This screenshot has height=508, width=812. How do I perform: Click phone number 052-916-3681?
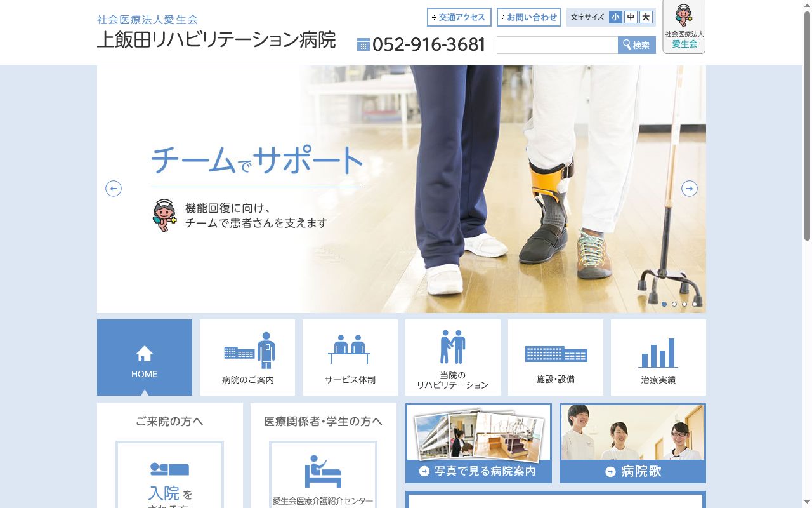point(429,44)
